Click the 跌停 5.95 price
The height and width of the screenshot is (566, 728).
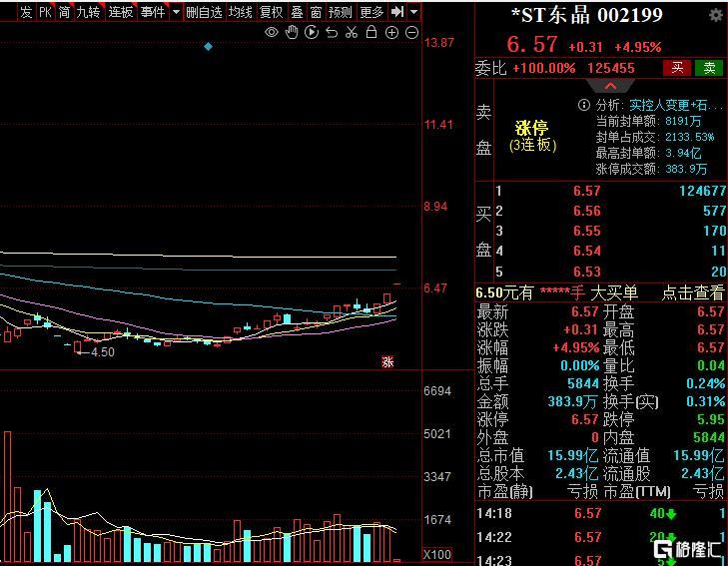coord(710,420)
